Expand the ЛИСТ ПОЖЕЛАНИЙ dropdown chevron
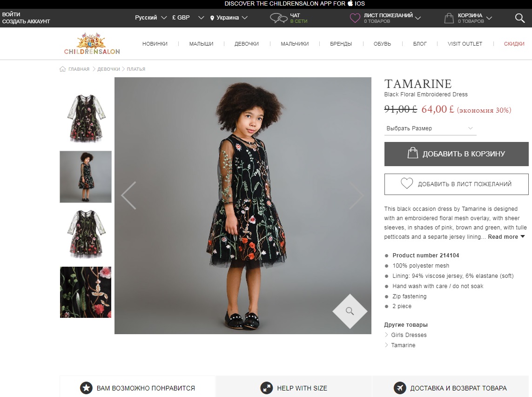The width and height of the screenshot is (532, 397). point(418,18)
